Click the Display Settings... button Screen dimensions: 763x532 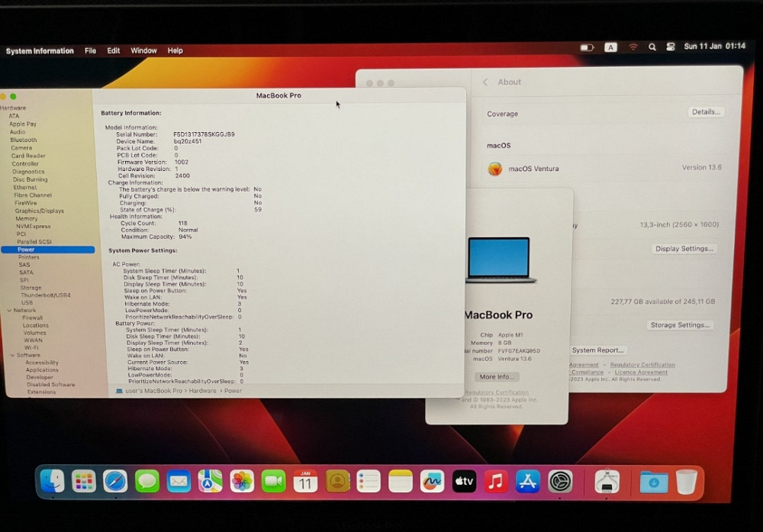click(684, 249)
